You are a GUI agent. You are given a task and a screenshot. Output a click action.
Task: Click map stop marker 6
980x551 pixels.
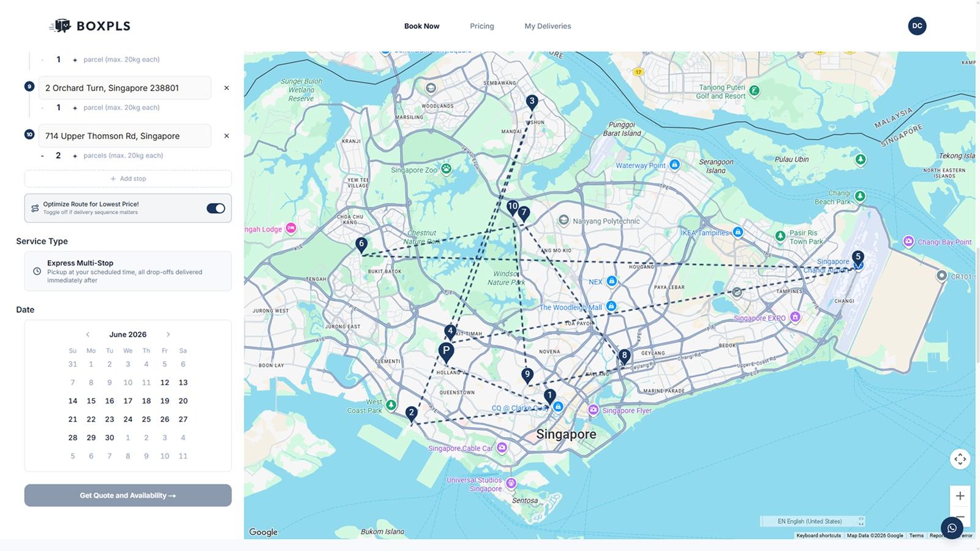click(361, 245)
